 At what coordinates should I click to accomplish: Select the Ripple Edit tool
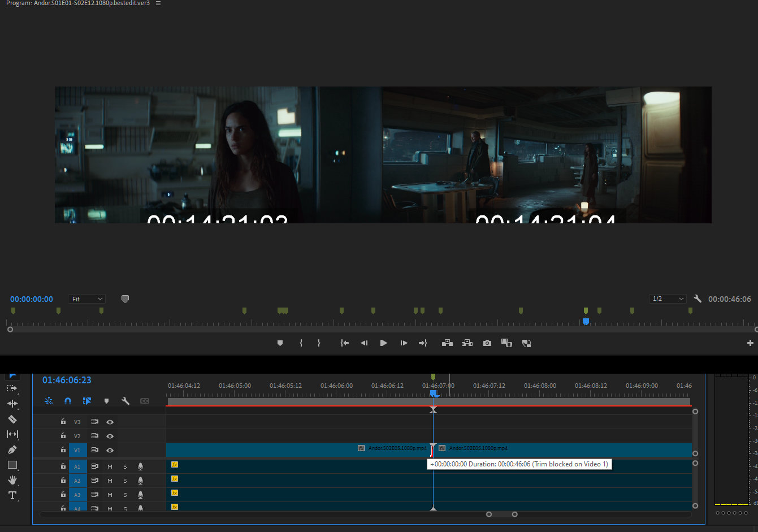click(x=12, y=404)
